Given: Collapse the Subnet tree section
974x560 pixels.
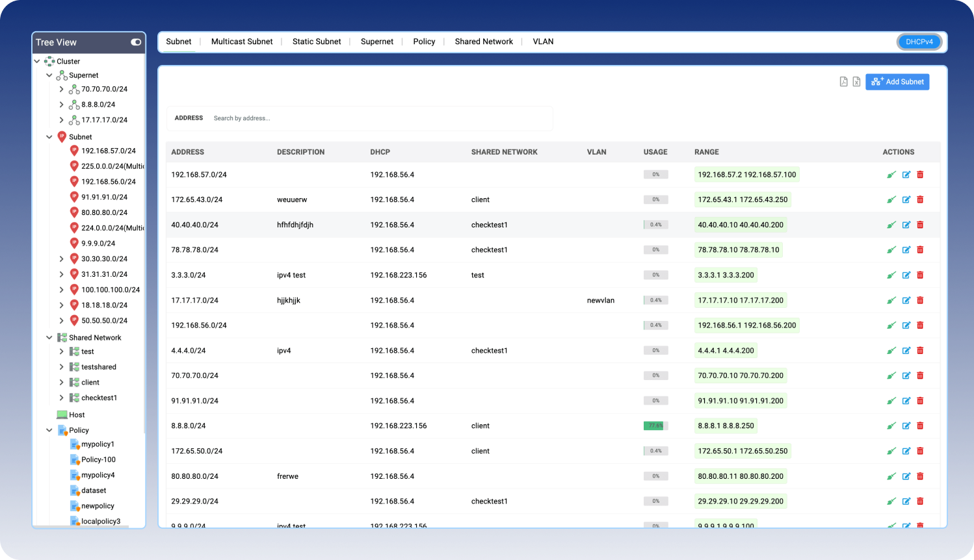Looking at the screenshot, I should pyautogui.click(x=49, y=136).
